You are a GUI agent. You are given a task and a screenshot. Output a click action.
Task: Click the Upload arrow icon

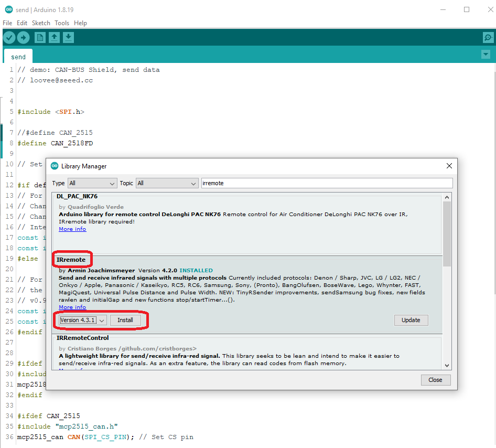[x=24, y=38]
